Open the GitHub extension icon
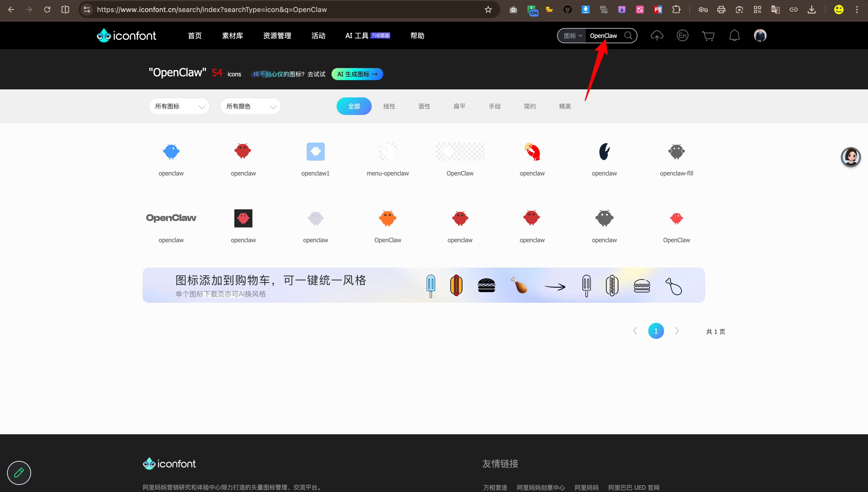This screenshot has height=492, width=868. coord(568,10)
